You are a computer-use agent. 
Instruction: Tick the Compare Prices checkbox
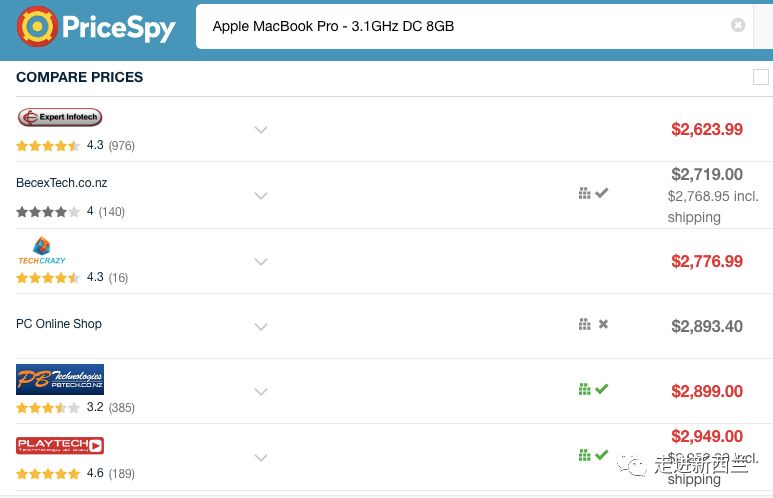(761, 77)
